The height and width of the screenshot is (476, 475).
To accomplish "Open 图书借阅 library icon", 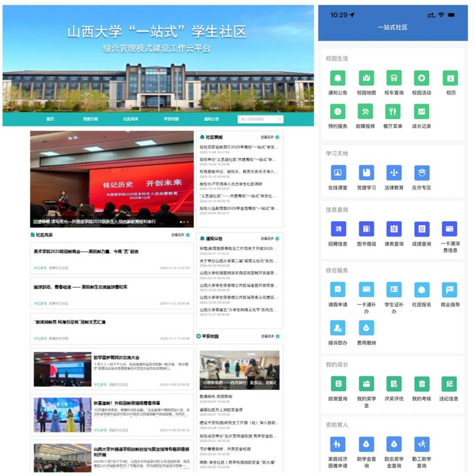I will tap(366, 229).
